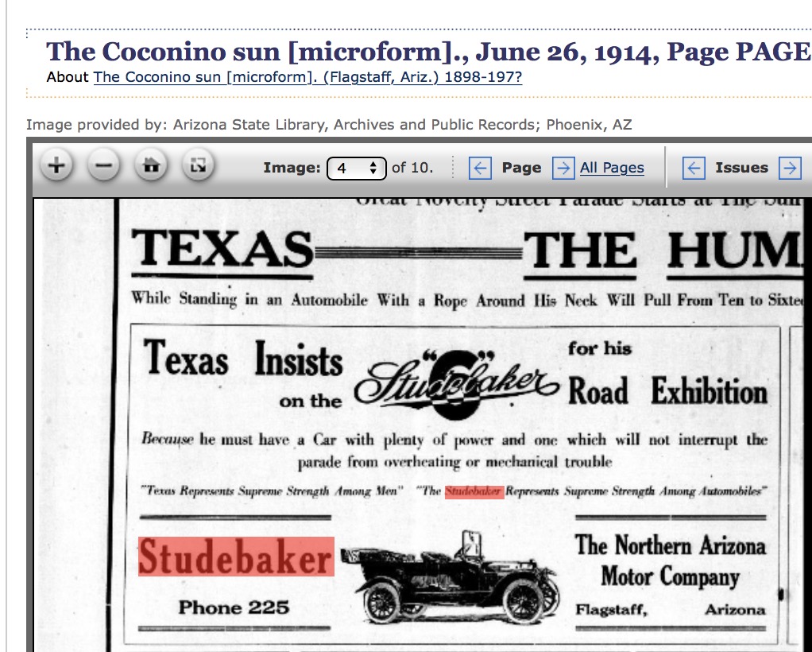This screenshot has width=812, height=652.
Task: Click the Studebaker script logo in ad
Action: (x=457, y=384)
